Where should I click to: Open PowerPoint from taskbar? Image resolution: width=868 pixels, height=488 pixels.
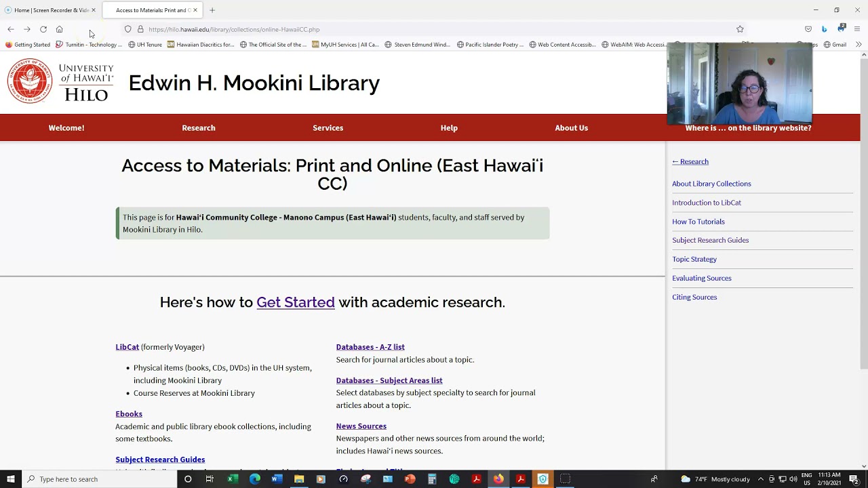410,479
